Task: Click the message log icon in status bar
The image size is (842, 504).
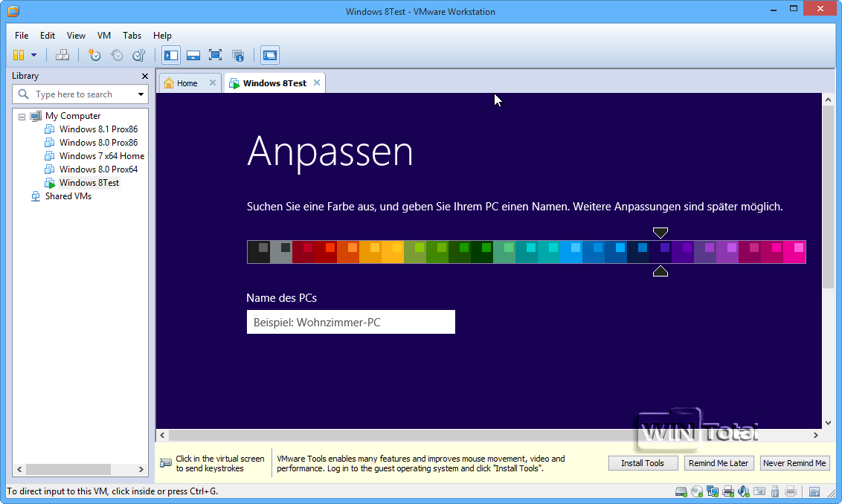Action: tap(814, 491)
